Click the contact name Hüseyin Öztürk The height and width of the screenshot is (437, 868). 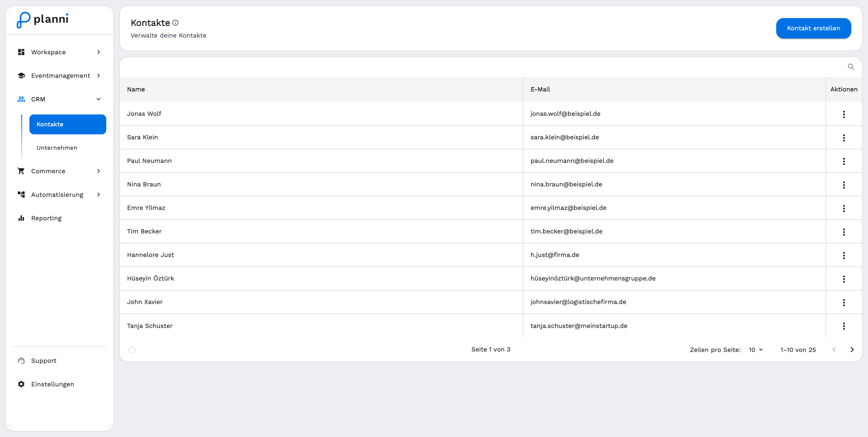pos(150,278)
